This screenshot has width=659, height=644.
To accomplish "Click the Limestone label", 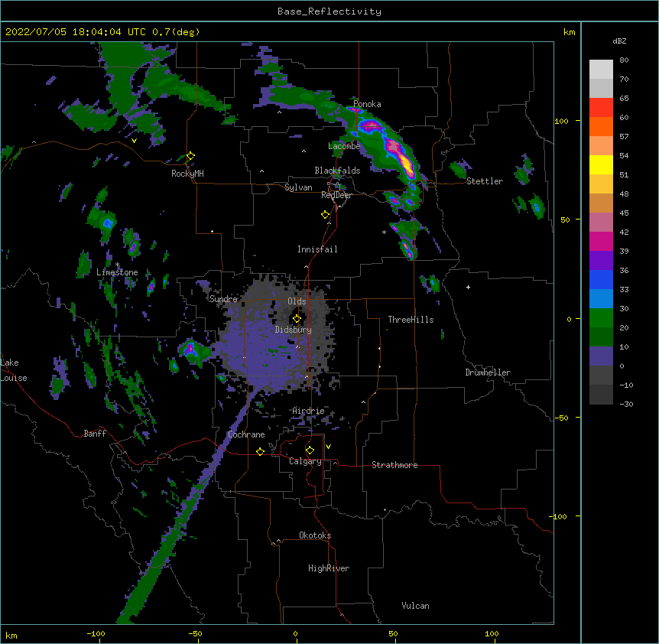I will point(117,272).
